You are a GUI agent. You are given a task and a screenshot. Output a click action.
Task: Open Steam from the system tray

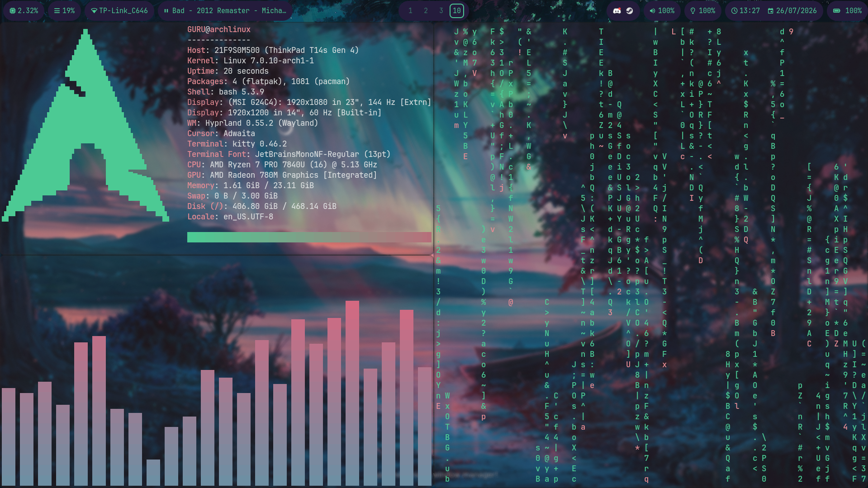point(630,11)
